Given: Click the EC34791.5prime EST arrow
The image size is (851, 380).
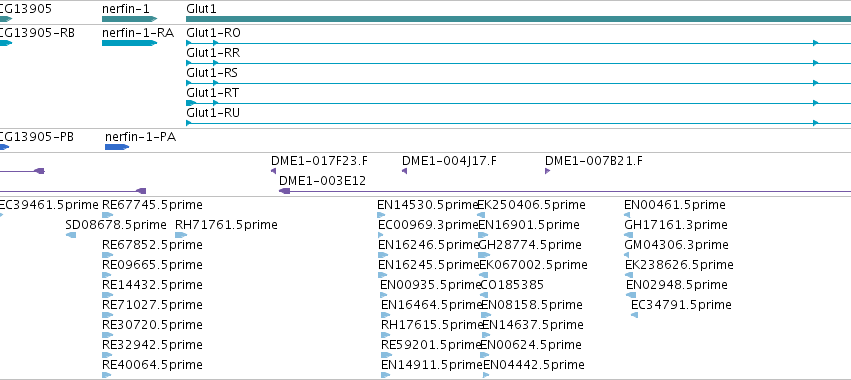Looking at the screenshot, I should click(x=634, y=315).
